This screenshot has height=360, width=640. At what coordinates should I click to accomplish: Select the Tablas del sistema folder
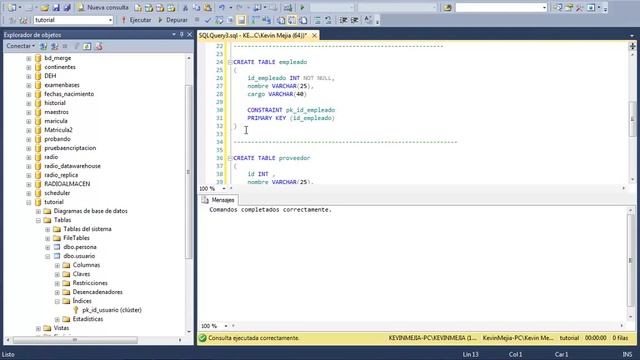coord(87,229)
